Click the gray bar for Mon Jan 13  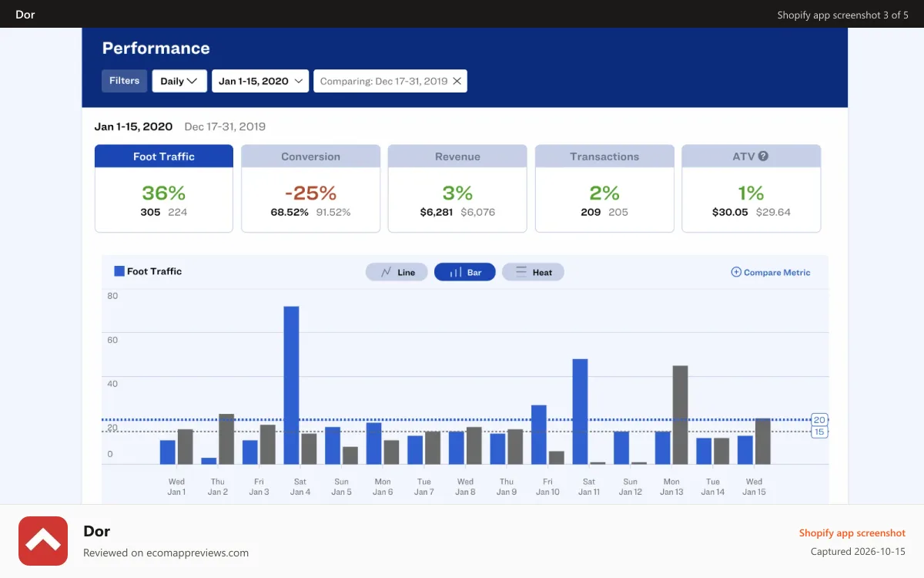pos(680,415)
